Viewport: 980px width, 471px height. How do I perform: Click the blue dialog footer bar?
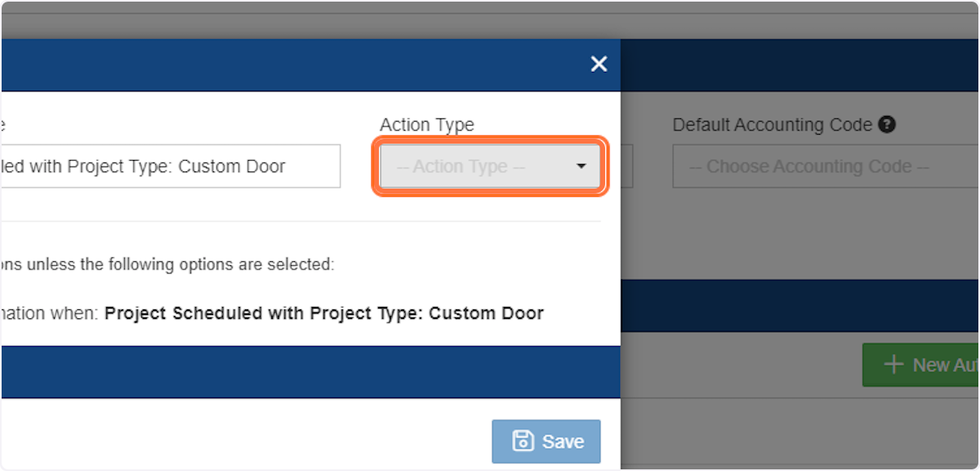(x=310, y=371)
